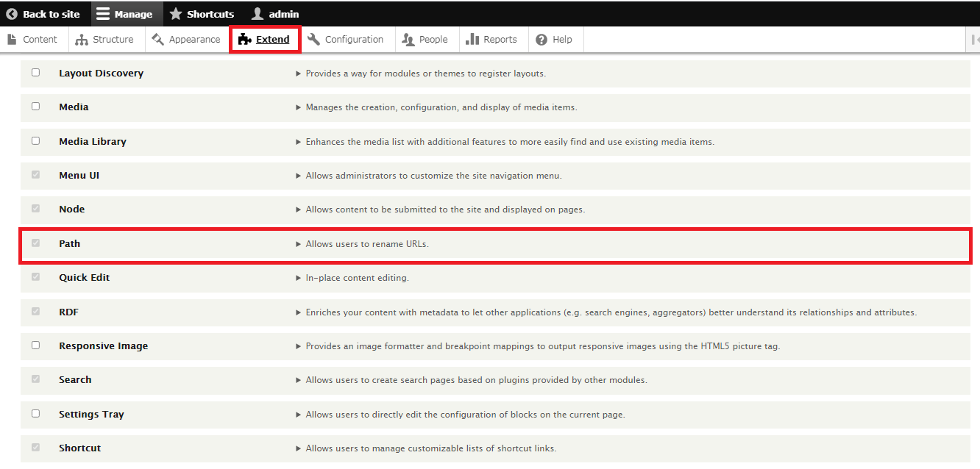Collapse the toolbar using right edge toggle
Image resolution: width=980 pixels, height=469 pixels.
pos(974,40)
